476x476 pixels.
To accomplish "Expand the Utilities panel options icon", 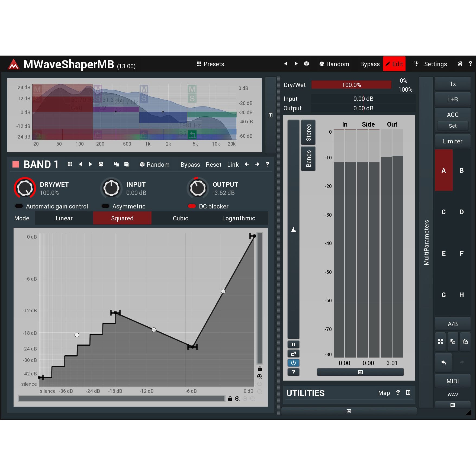I will tap(408, 393).
